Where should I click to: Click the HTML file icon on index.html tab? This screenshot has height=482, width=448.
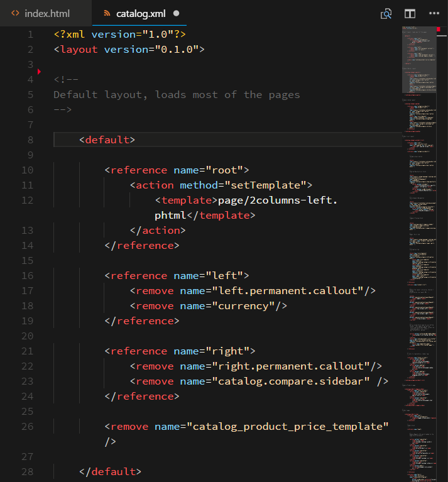tap(15, 13)
